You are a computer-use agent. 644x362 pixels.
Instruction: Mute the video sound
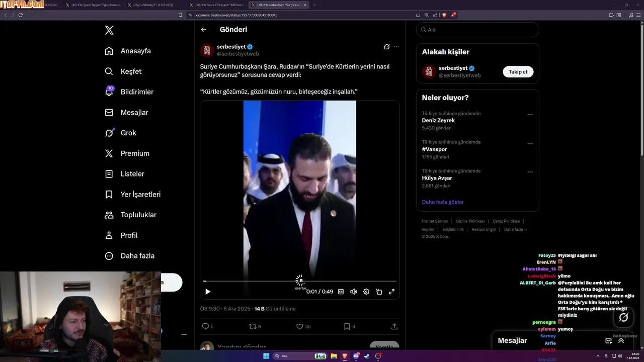tap(353, 292)
